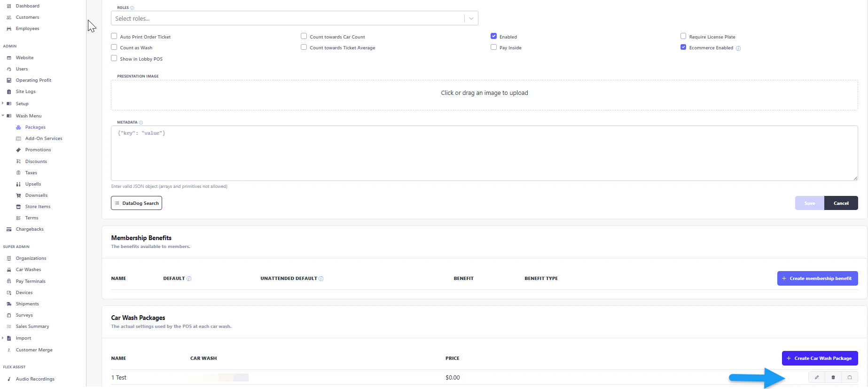Open Sales Summary in sidebar
This screenshot has width=868, height=389.
point(32,327)
